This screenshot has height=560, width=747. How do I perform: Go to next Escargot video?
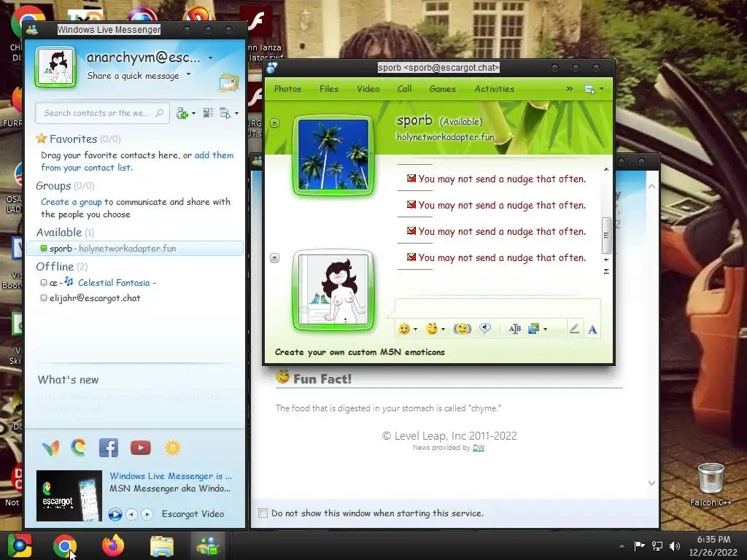point(147,514)
